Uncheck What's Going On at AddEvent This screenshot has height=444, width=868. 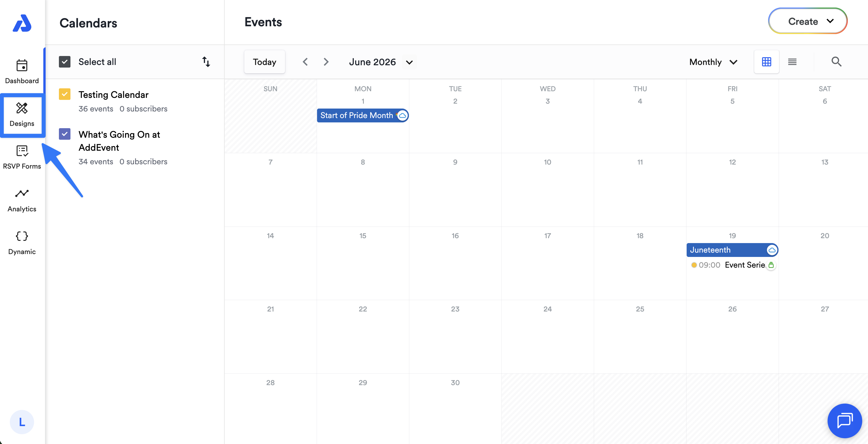pos(65,134)
